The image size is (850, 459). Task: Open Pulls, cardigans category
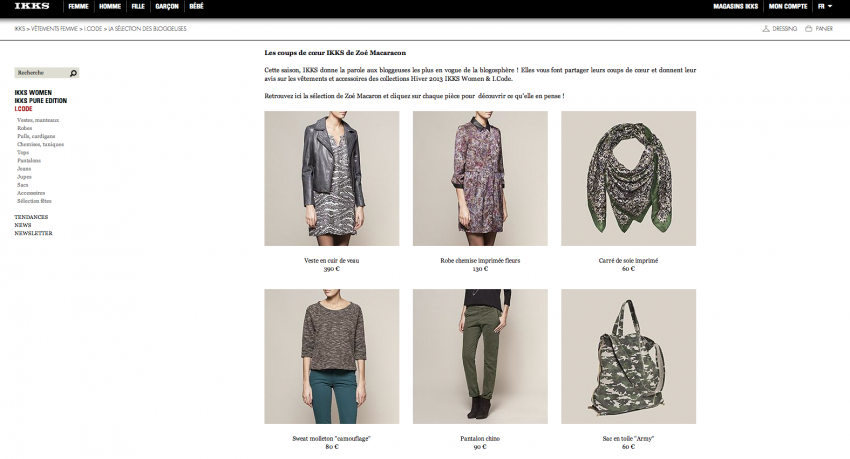click(36, 137)
